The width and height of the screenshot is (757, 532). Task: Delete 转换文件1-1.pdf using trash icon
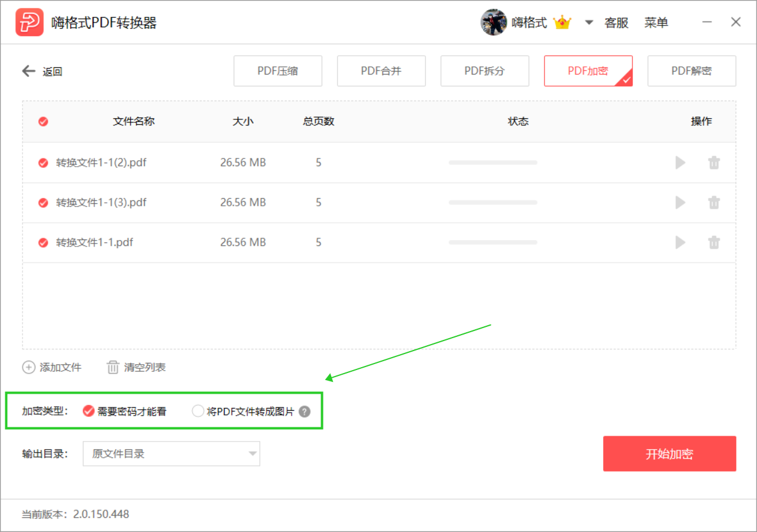click(714, 242)
